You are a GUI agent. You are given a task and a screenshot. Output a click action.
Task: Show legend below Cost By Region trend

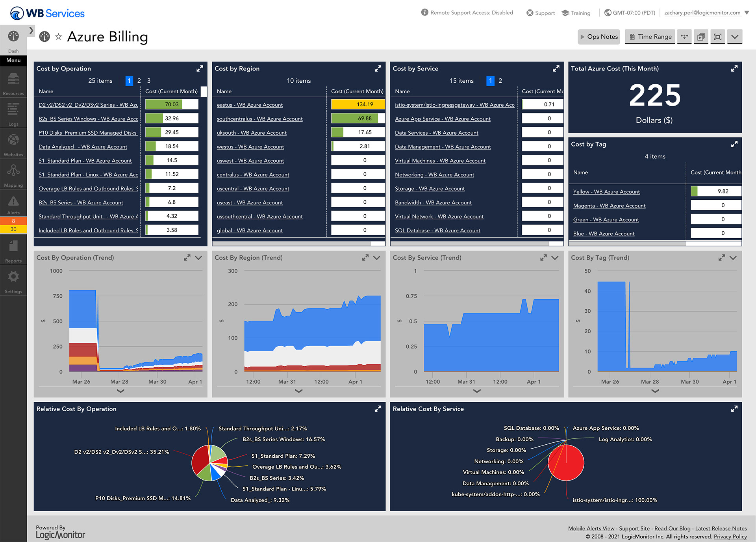tap(299, 391)
